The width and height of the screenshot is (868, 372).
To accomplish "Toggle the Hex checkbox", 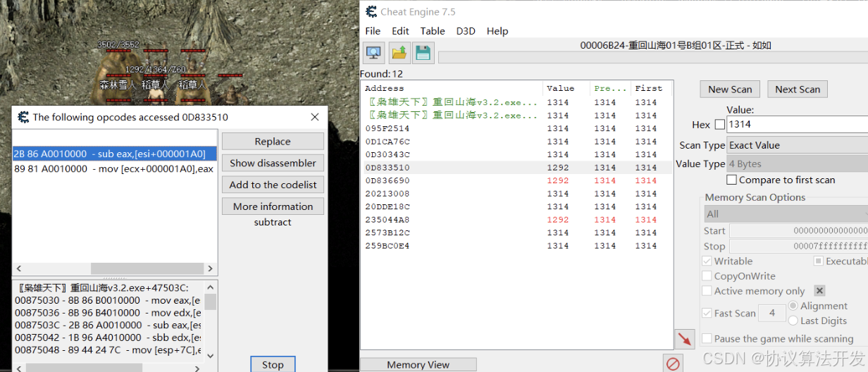I will (719, 124).
